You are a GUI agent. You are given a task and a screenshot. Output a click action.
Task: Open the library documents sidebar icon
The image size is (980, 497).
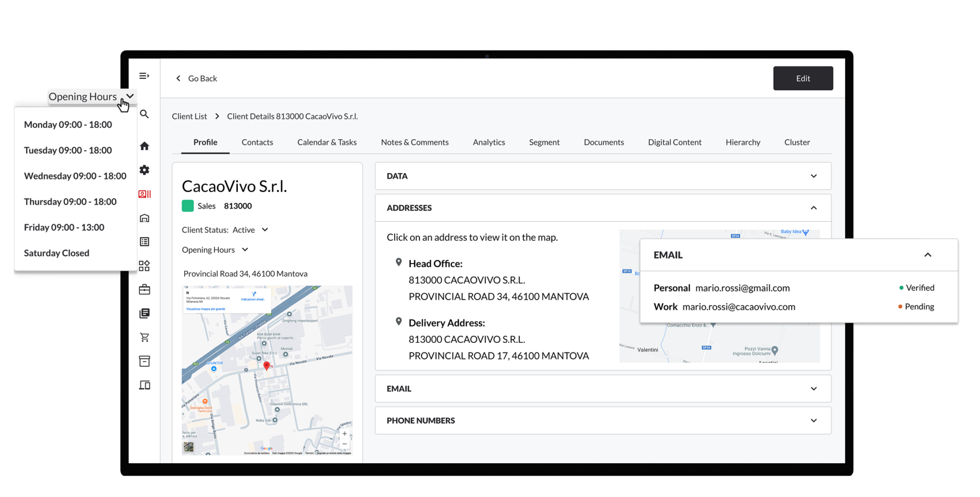(x=144, y=314)
